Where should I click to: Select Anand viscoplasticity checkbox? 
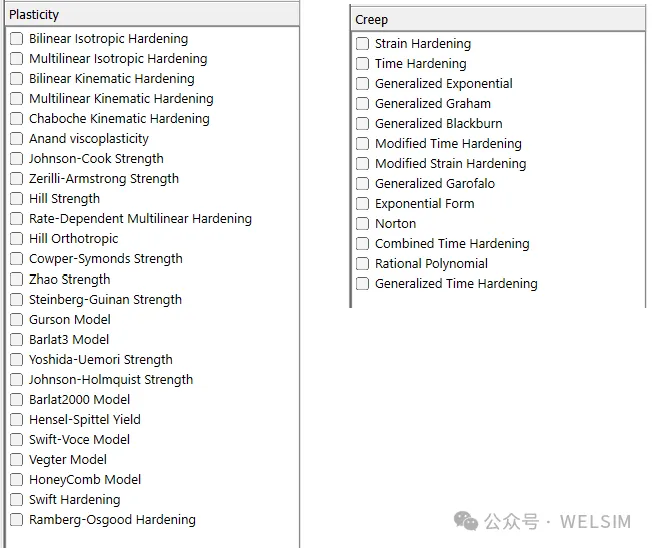tap(17, 139)
